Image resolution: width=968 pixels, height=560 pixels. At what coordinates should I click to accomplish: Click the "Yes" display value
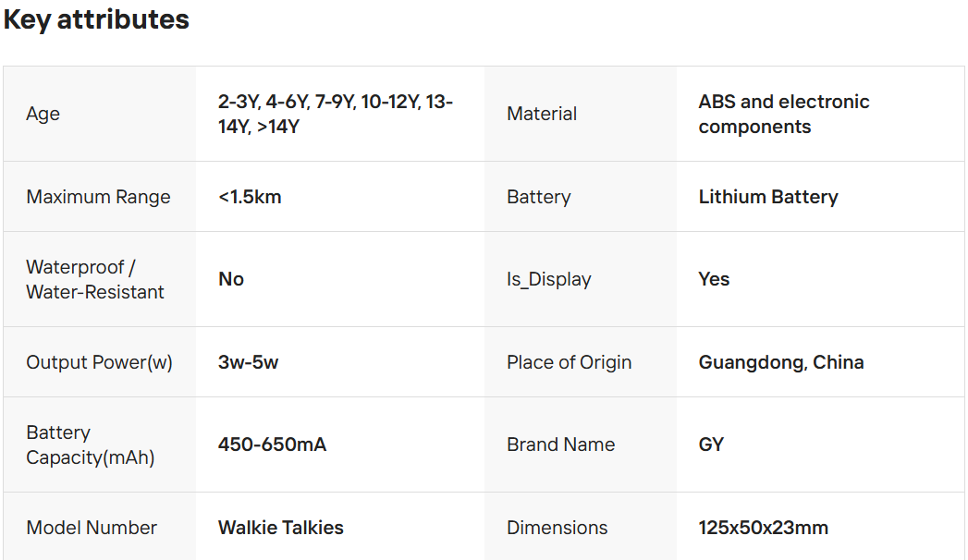tap(714, 279)
